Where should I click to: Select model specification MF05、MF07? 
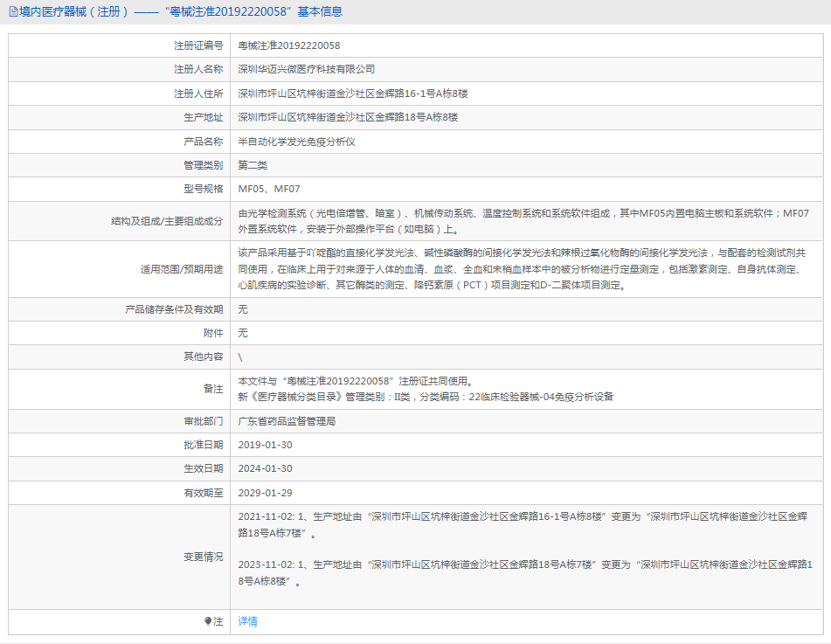pyautogui.click(x=268, y=189)
